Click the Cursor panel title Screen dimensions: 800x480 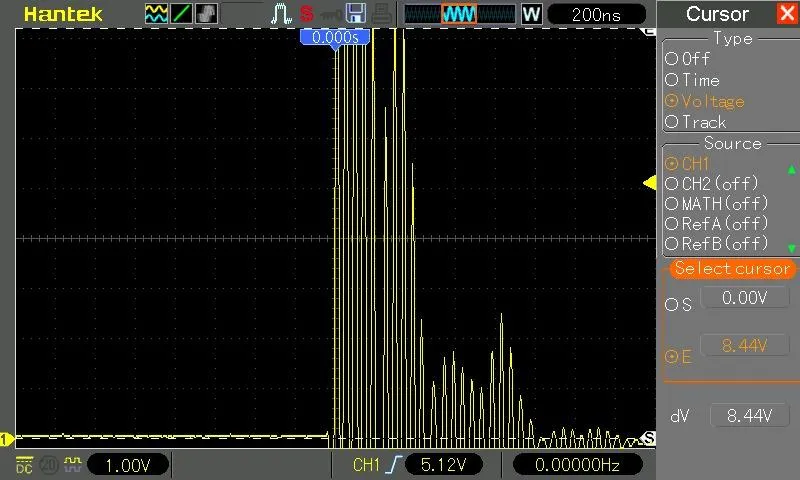pos(717,14)
